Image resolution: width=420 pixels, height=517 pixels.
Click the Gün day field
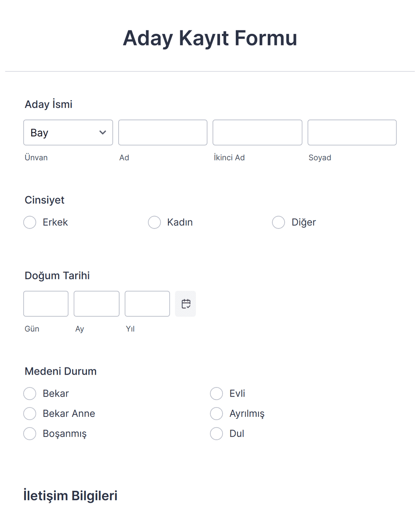click(46, 304)
